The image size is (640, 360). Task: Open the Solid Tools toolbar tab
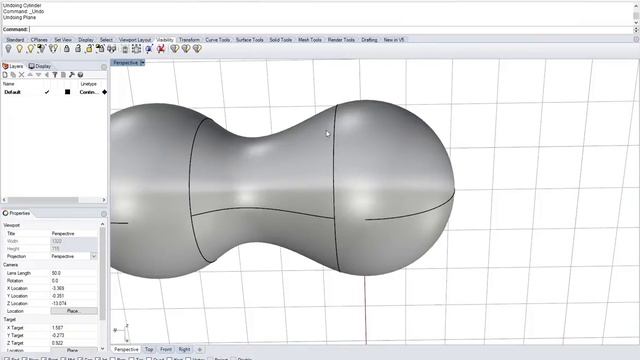(280, 40)
